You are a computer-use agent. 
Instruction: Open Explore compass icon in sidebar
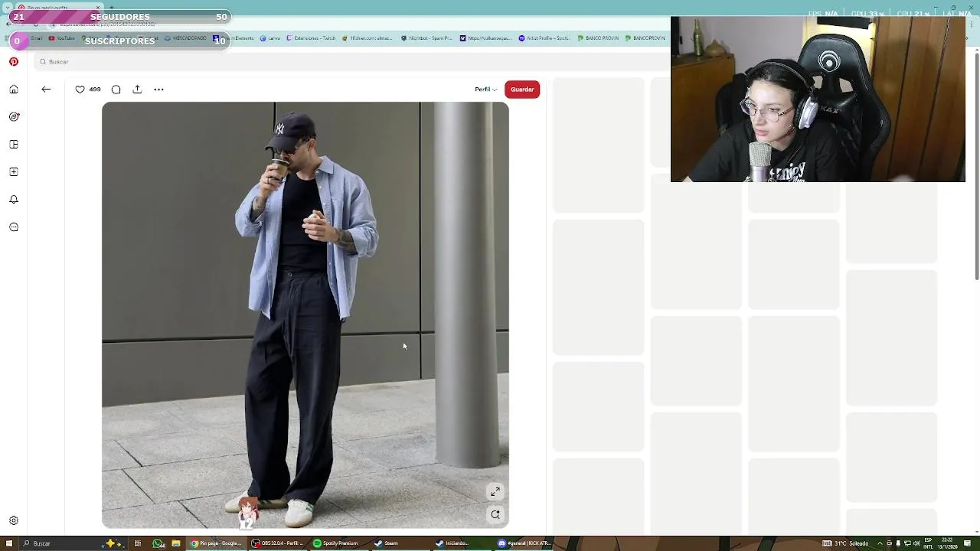coord(14,117)
